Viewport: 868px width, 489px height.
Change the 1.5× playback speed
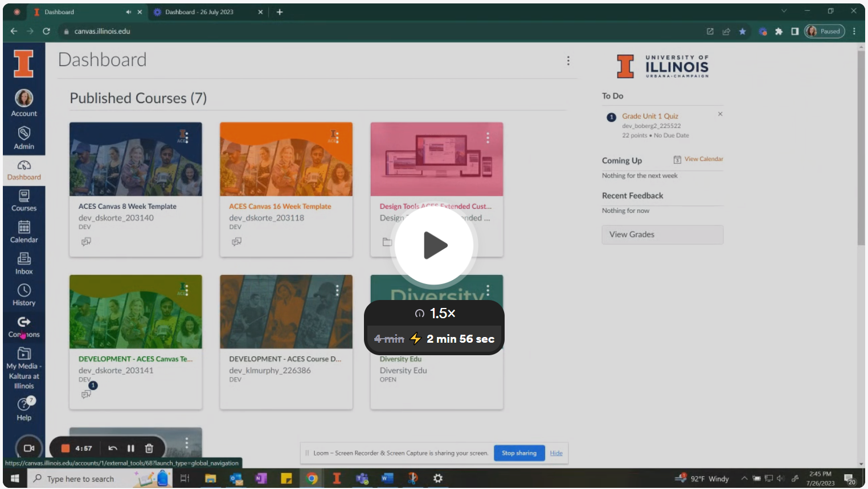(435, 313)
